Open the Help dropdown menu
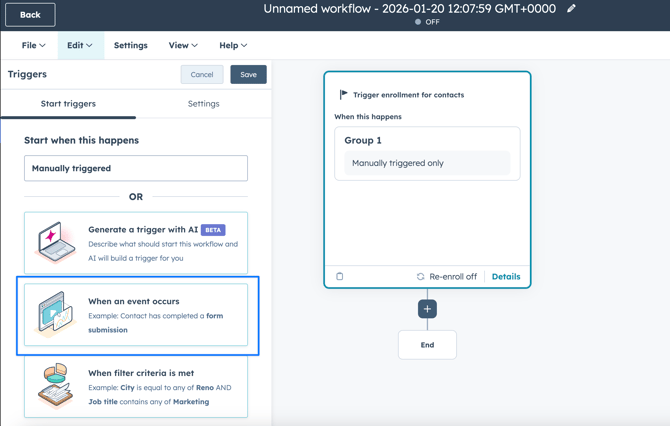Screen dimensions: 670x426 click(x=233, y=45)
